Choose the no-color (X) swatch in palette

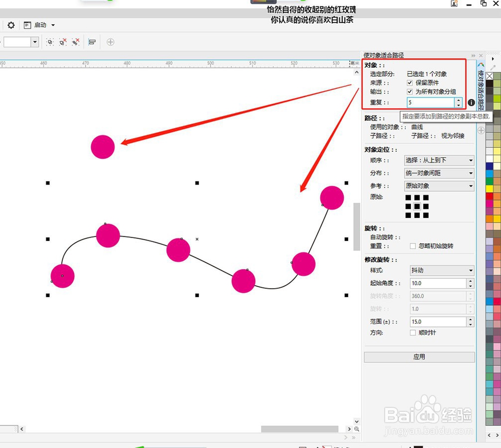click(x=489, y=76)
